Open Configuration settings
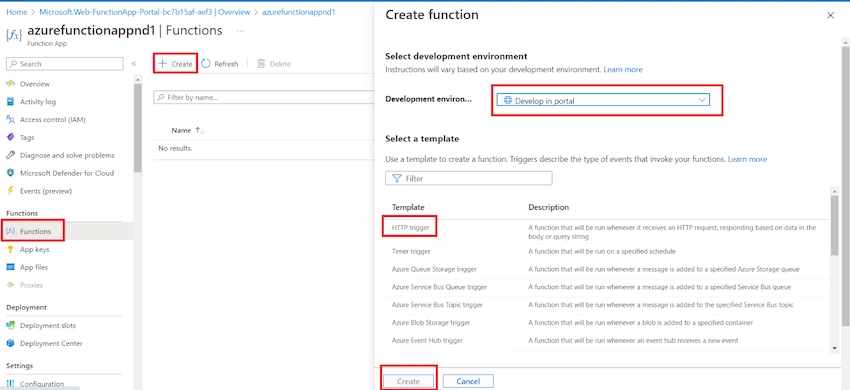Screen dimensions: 850x390 (42, 384)
